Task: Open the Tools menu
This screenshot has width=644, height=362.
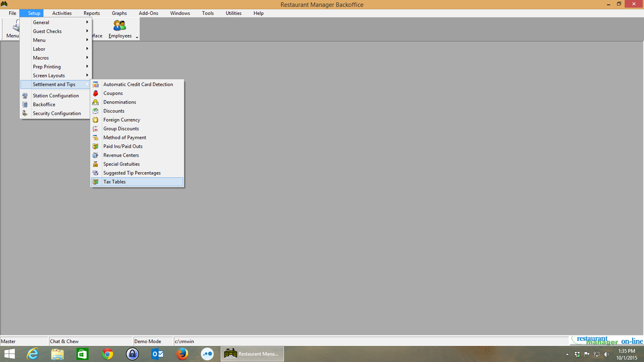Action: click(x=208, y=13)
